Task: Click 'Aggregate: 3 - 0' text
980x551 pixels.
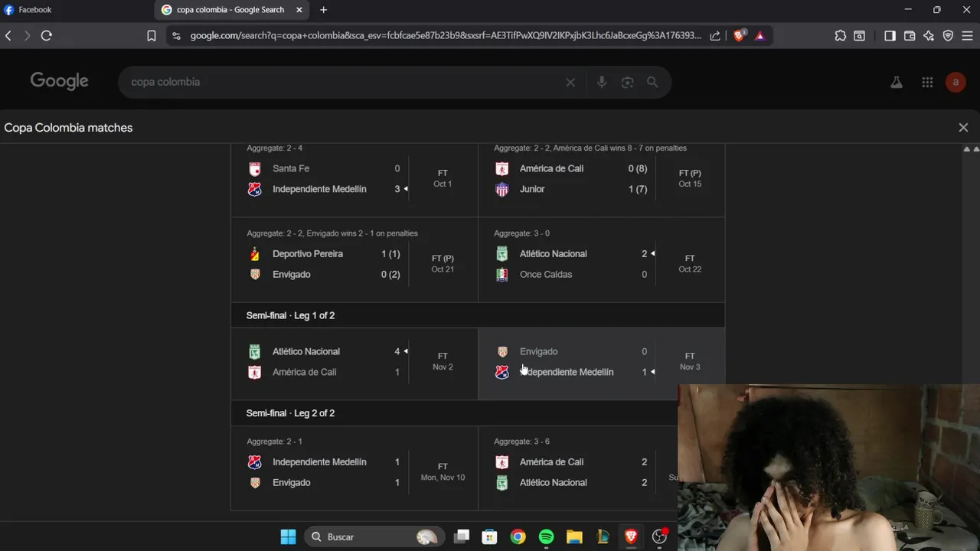Action: pyautogui.click(x=521, y=233)
